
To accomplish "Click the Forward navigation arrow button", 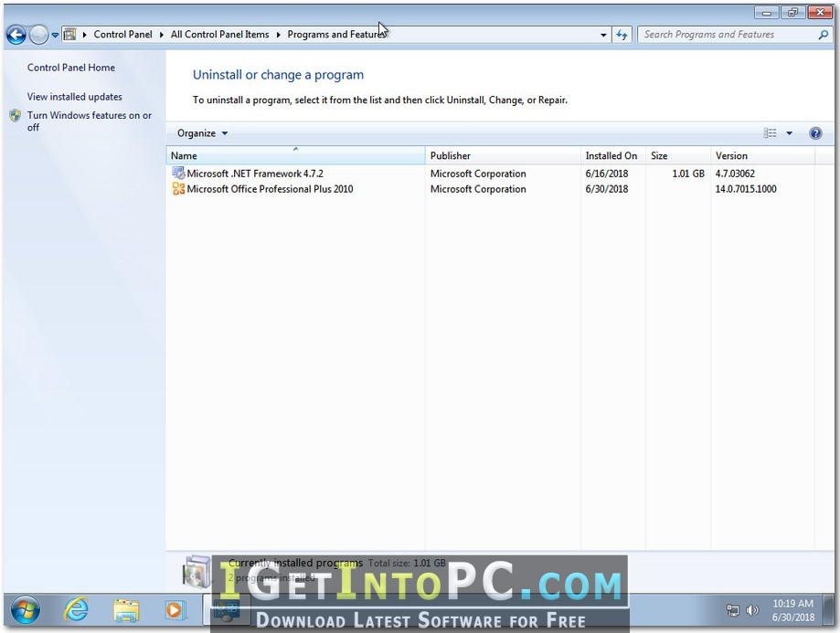I will [x=38, y=35].
